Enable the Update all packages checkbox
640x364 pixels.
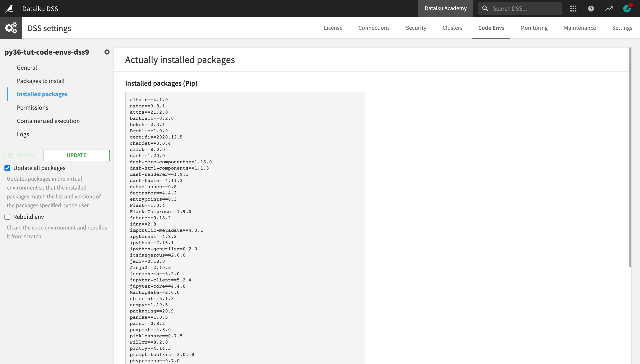coord(7,168)
